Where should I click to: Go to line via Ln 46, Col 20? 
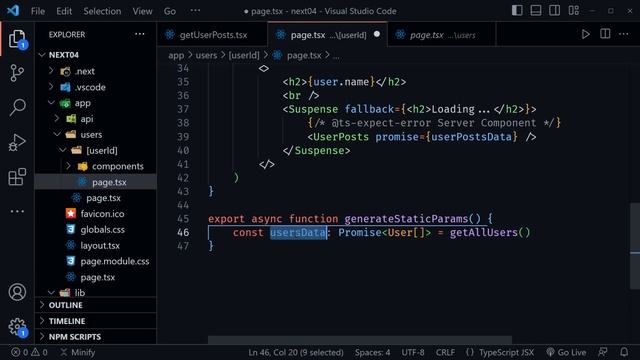point(296,352)
